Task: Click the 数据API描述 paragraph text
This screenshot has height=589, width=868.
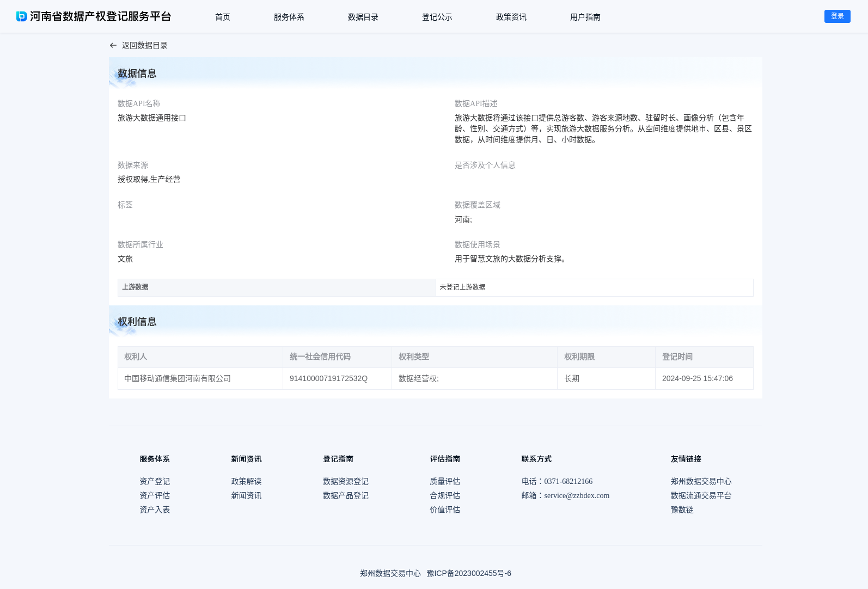Action: click(603, 128)
